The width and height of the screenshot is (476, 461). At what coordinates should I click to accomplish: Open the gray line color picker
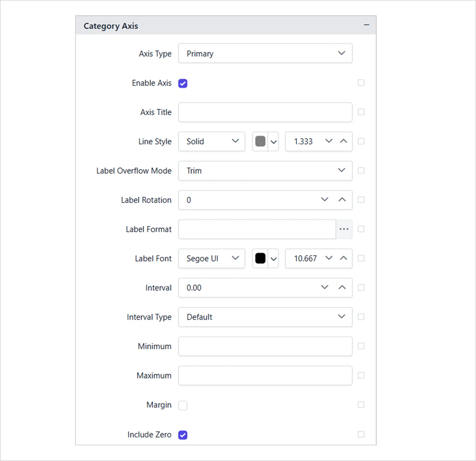click(265, 141)
